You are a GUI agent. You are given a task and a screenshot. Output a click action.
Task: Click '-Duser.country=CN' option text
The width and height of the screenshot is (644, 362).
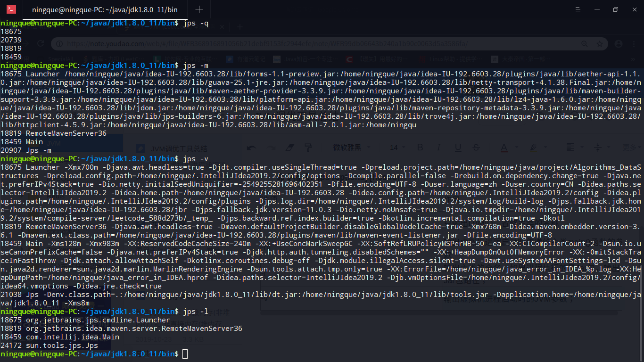(x=537, y=184)
